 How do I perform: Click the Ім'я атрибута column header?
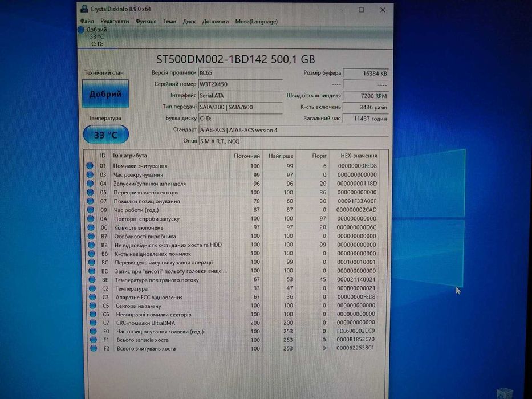[x=130, y=156]
